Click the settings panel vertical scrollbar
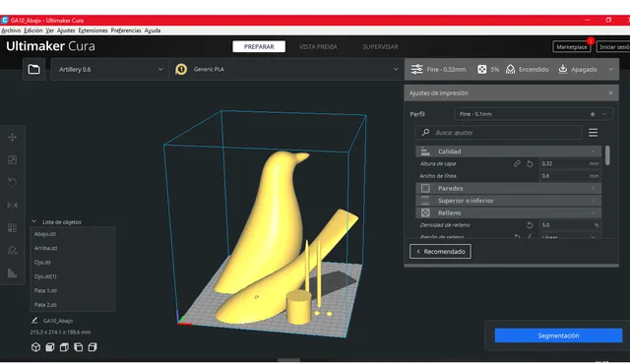 (607, 155)
